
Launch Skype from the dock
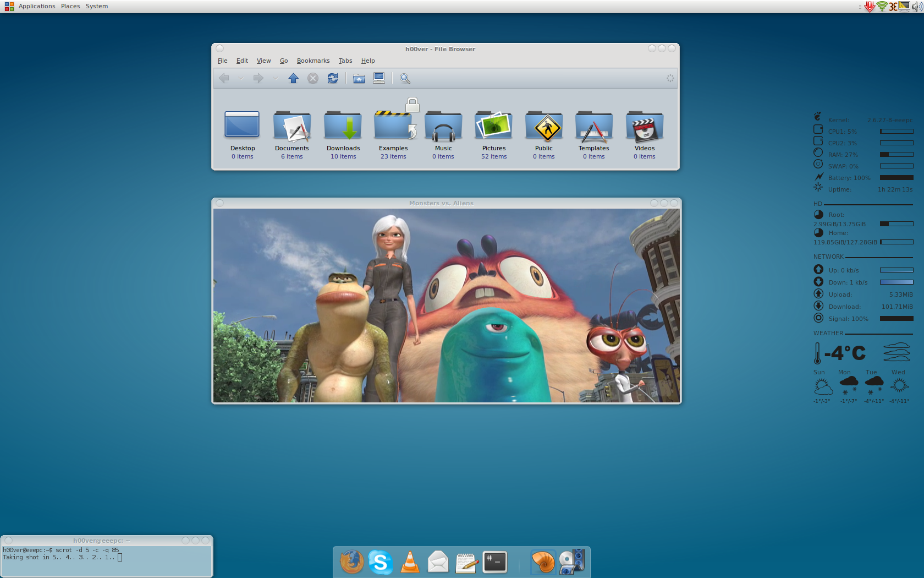point(380,562)
